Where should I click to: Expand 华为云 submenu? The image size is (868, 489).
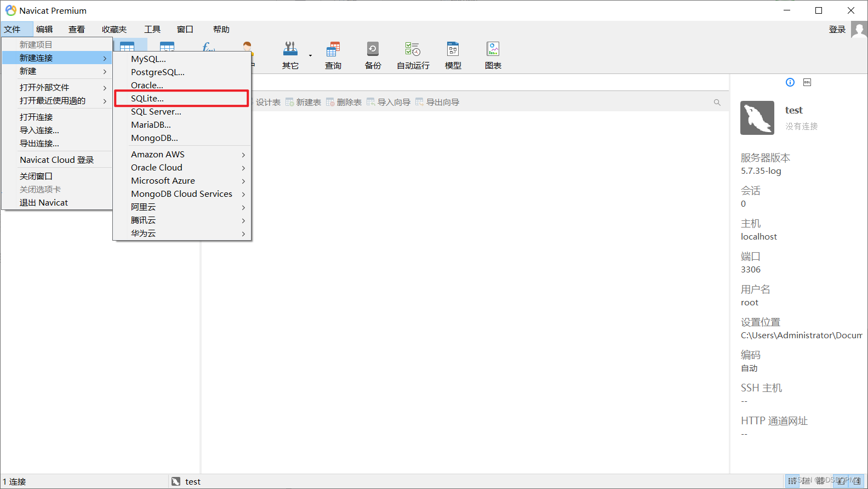point(182,234)
